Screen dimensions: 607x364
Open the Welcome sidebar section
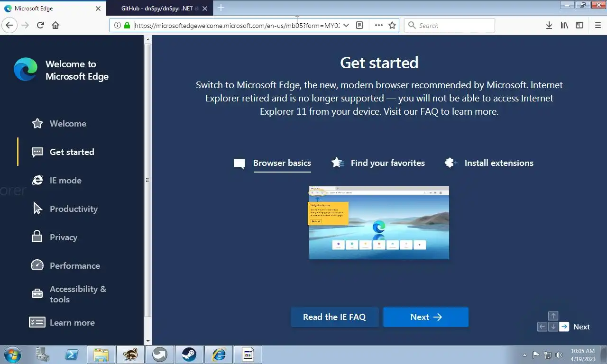[x=68, y=124]
